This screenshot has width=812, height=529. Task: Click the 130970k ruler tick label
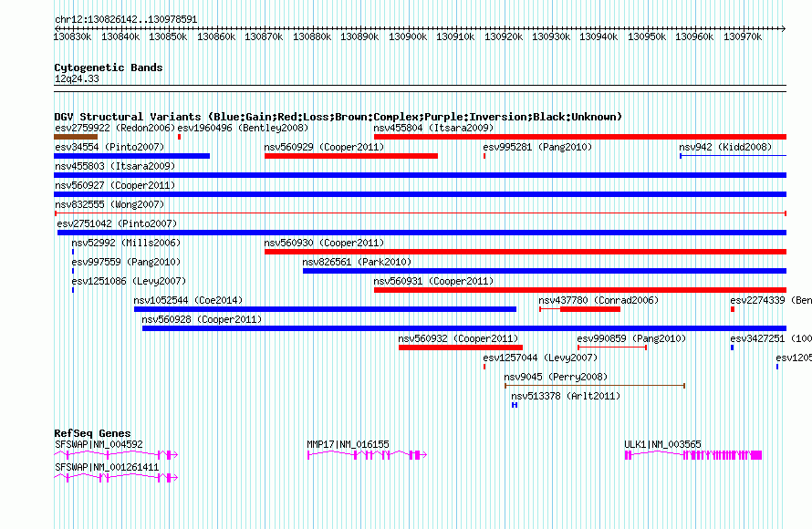[x=743, y=36]
